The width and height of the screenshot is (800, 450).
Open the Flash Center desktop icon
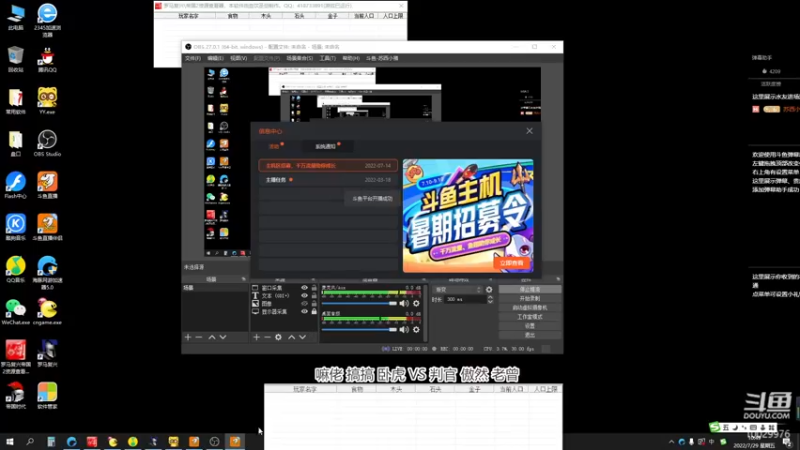(15, 185)
